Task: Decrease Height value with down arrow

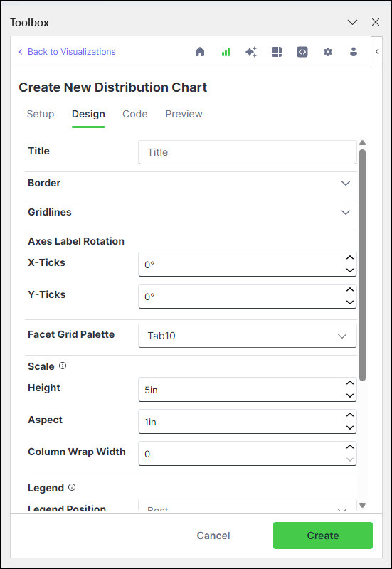Action: (x=350, y=395)
